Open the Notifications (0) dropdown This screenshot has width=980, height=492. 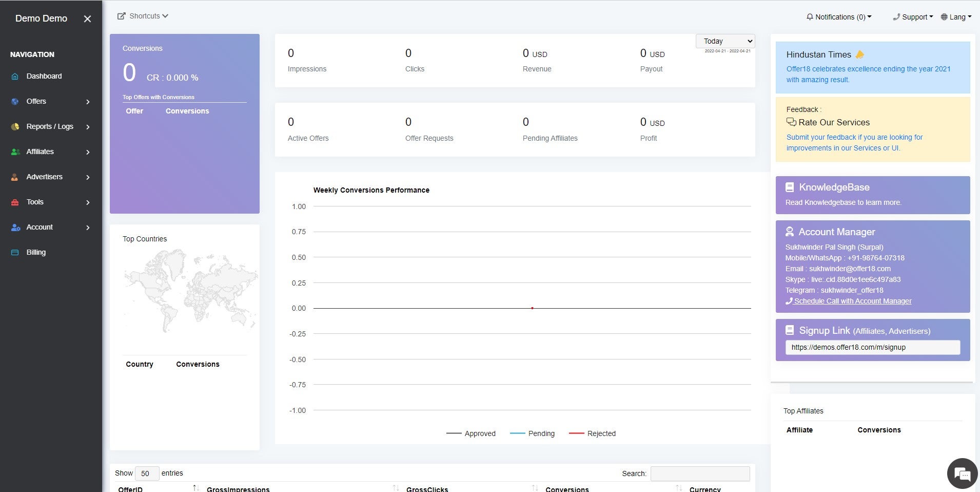(839, 17)
